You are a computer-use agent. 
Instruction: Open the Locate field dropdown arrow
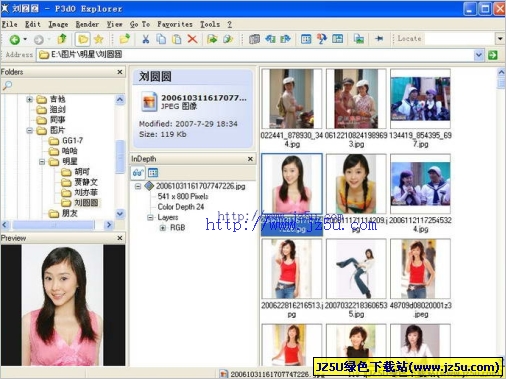tap(500, 39)
